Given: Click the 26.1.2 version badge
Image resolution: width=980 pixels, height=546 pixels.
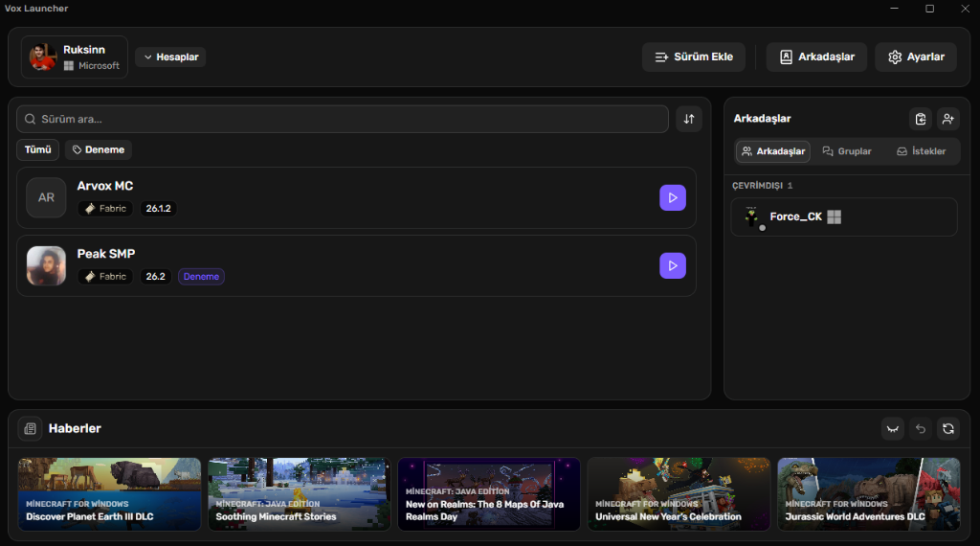Looking at the screenshot, I should click(x=158, y=208).
